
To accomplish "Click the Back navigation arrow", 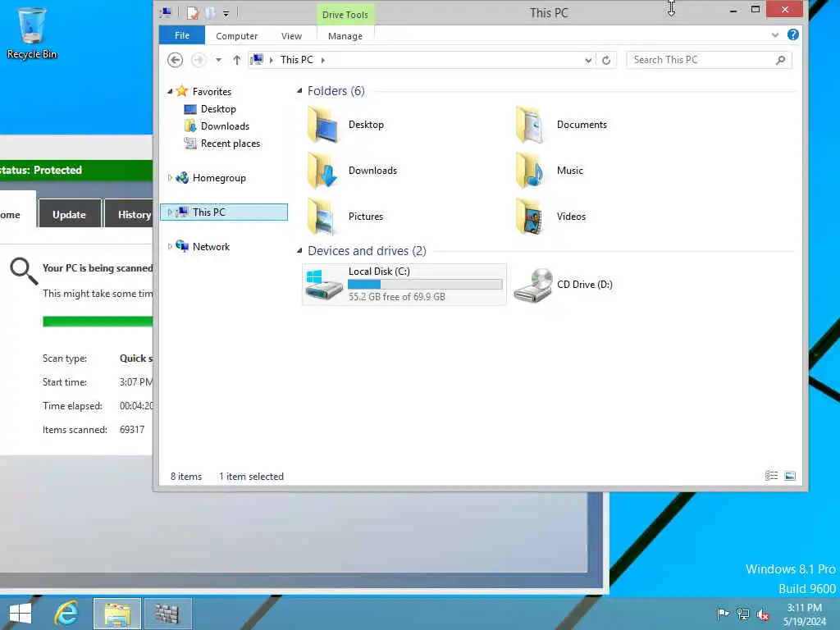I will (176, 60).
